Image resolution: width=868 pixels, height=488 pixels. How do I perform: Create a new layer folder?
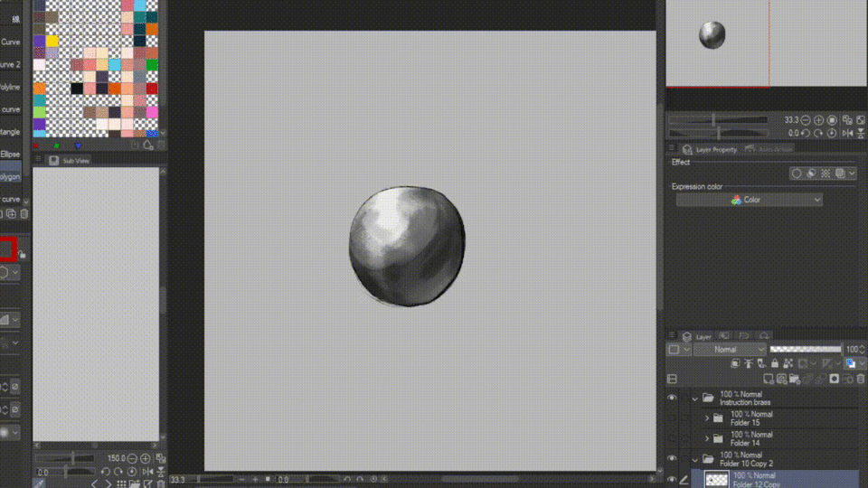[x=795, y=379]
